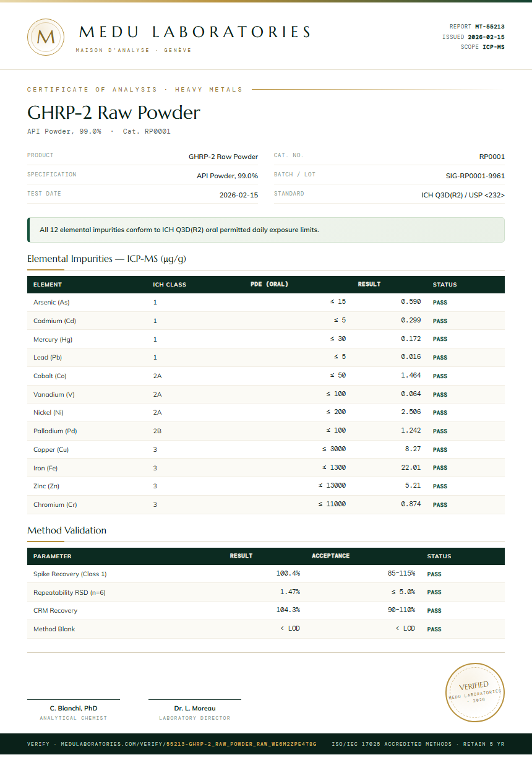Click the Method Validation section heading
532x773 pixels.
(x=67, y=530)
